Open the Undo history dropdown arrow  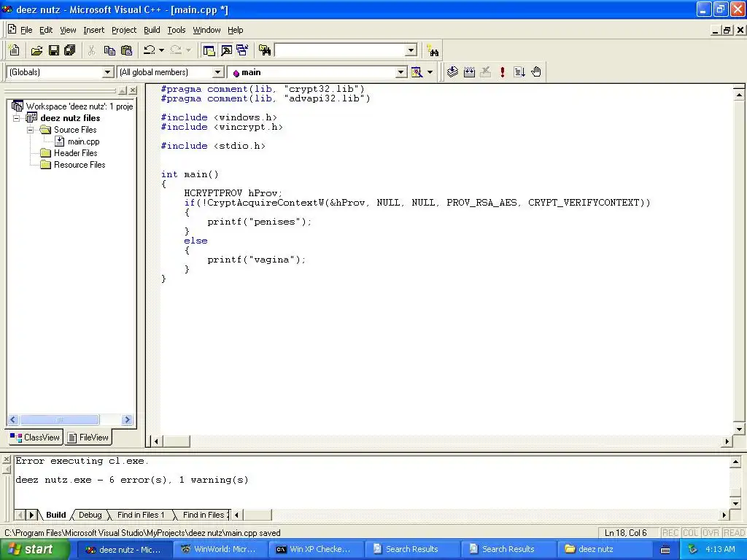(x=161, y=50)
